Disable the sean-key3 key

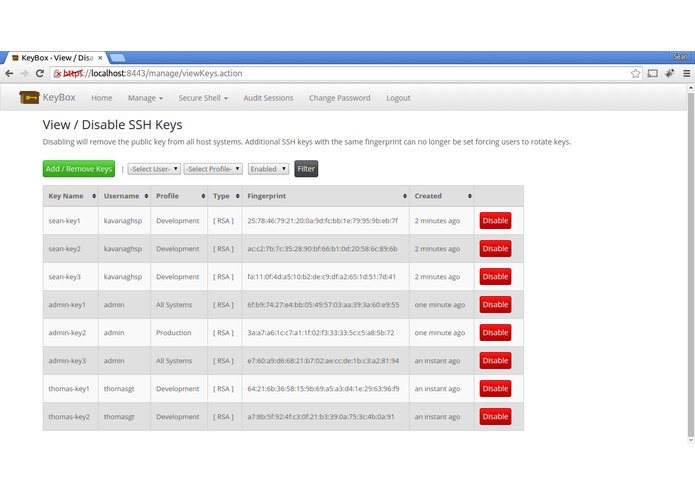click(x=495, y=276)
